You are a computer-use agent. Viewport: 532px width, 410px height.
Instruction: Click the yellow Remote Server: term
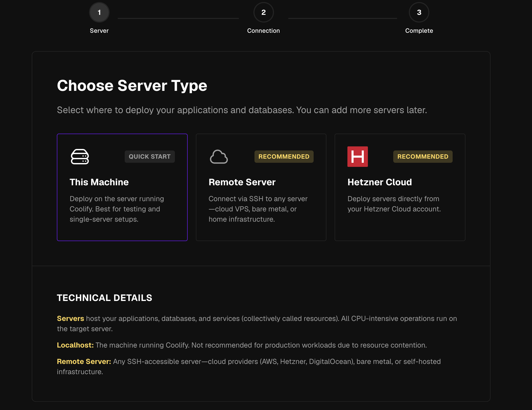click(84, 361)
